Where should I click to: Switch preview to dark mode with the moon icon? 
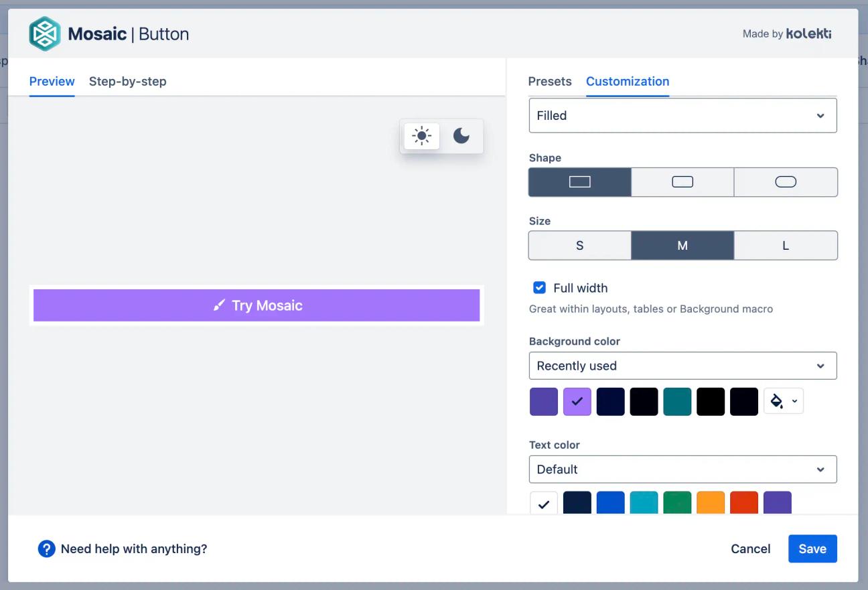pyautogui.click(x=461, y=135)
